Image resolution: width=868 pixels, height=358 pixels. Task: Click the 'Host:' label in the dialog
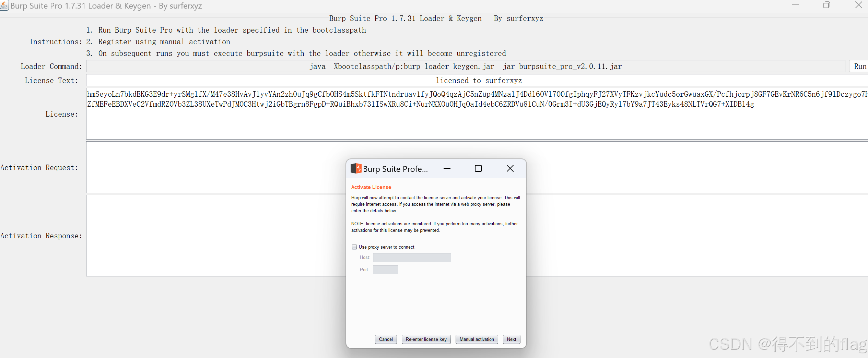click(365, 258)
